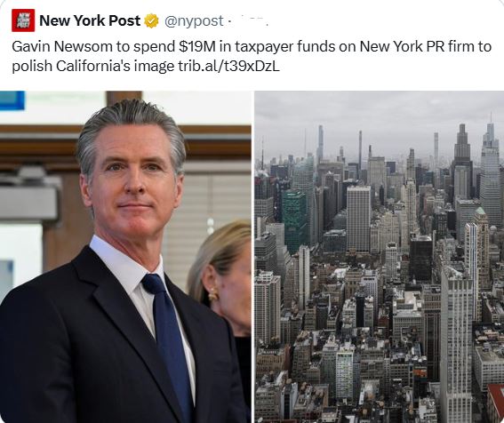Screen dimensions: 504x423
Task: Click the gold earring in left photo
Action: point(212,294)
